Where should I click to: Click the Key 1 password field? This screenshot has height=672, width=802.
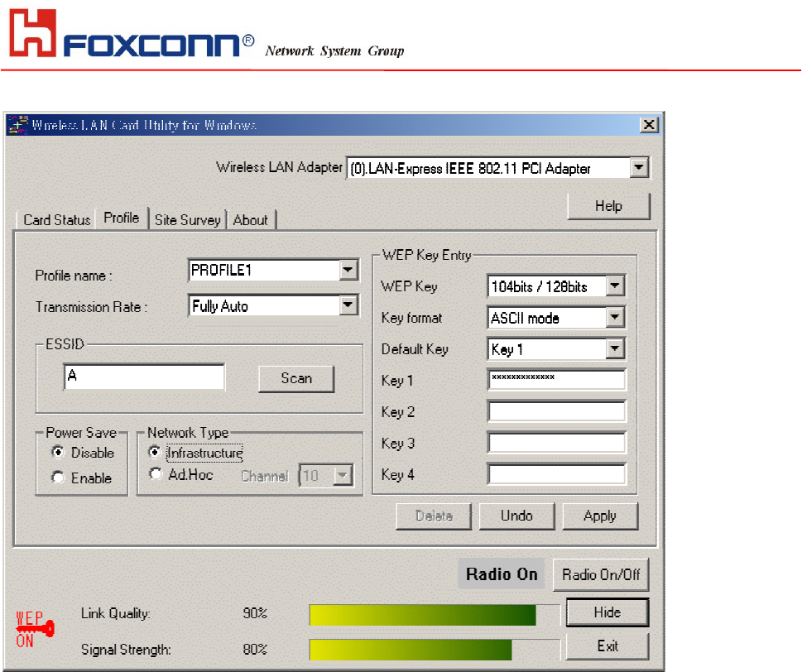coord(556,380)
